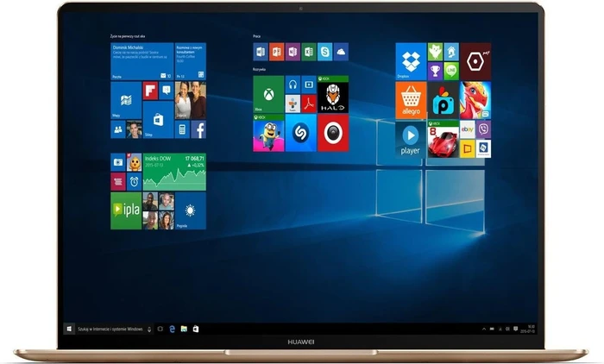This screenshot has width=604, height=364.
Task: Open the People contacts tile
Action: (118, 129)
